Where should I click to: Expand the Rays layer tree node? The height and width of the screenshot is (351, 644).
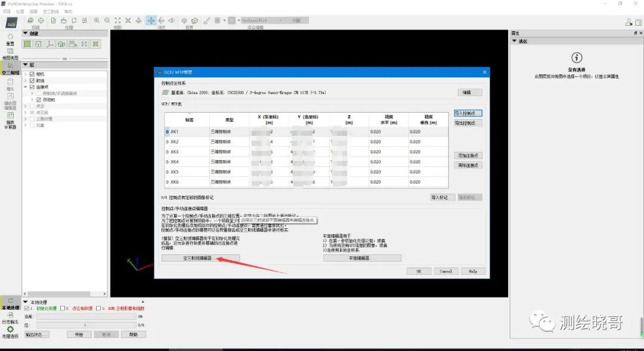(x=26, y=80)
